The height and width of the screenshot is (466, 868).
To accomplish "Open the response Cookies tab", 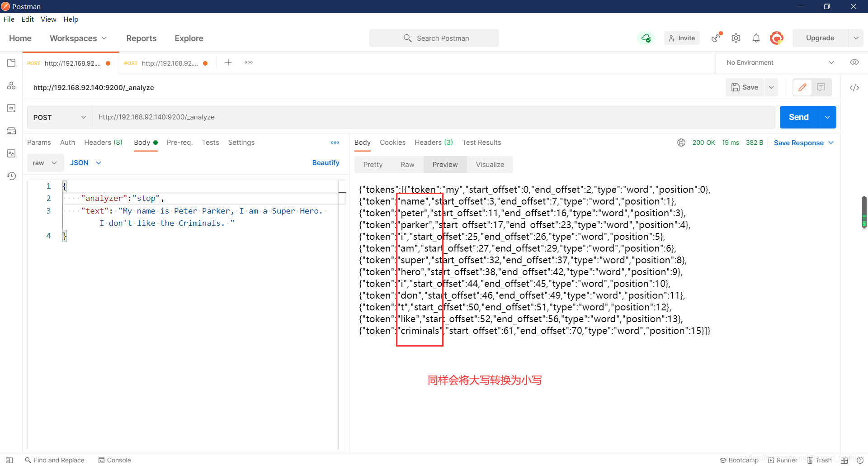I will (393, 143).
